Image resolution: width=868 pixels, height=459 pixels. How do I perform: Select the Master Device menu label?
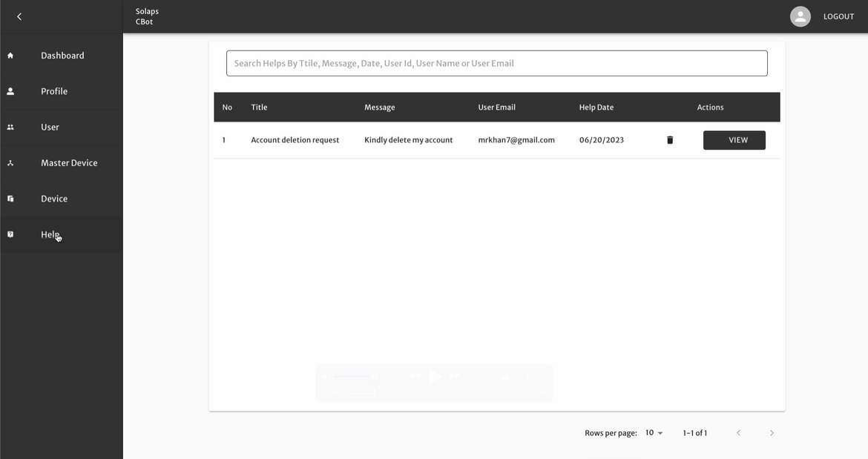point(69,163)
